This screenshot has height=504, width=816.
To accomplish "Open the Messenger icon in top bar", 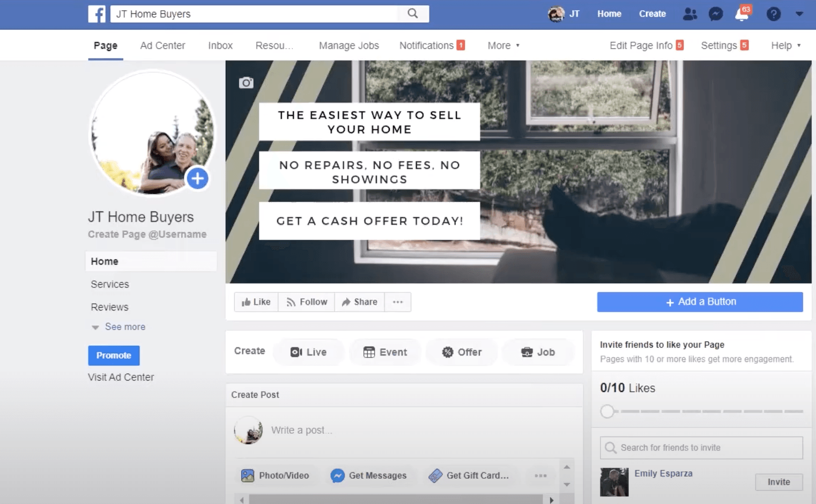I will [716, 14].
